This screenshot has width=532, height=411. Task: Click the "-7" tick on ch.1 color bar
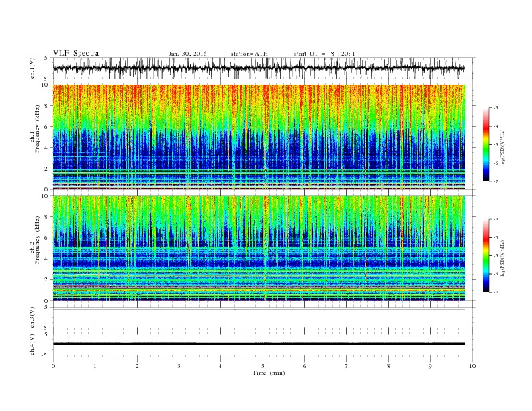pos(496,181)
